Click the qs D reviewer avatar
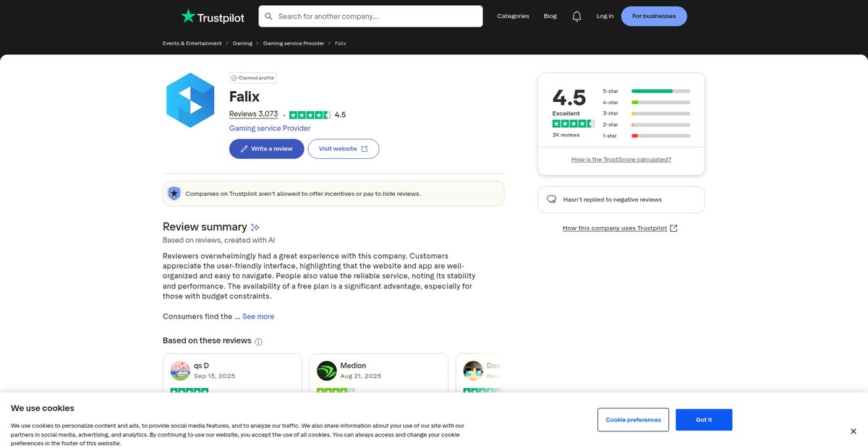Screen dimensions: 868x448 [x=180, y=371]
